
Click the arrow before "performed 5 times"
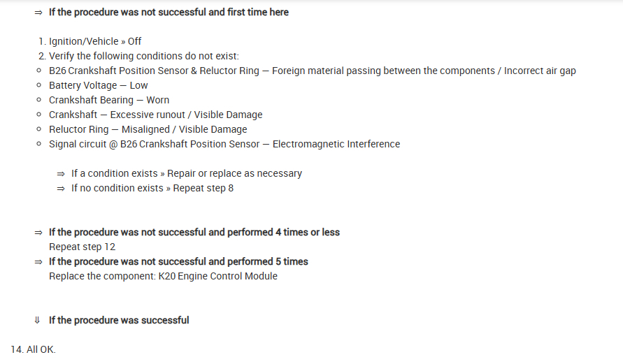tap(38, 261)
